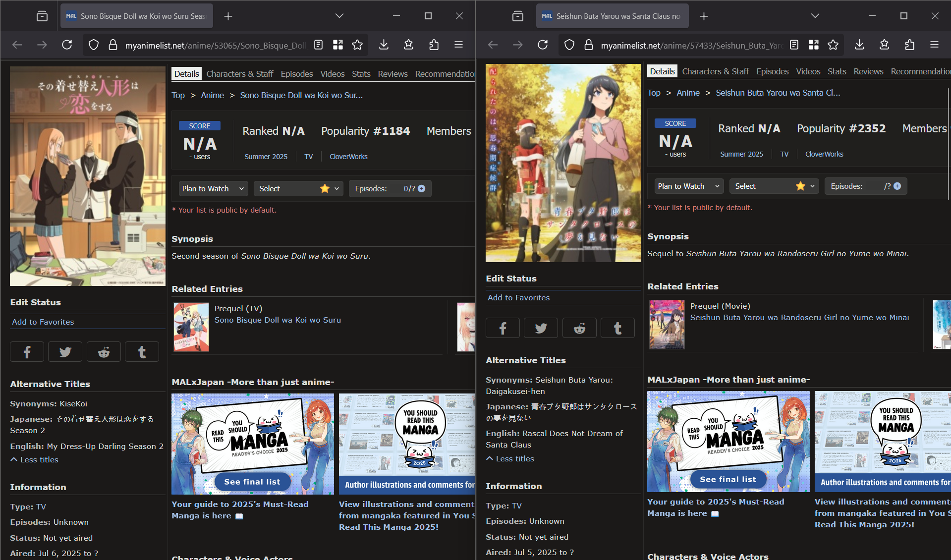Viewport: 951px width, 560px height.
Task: Click the Twitter share icon in left window
Action: 65,352
